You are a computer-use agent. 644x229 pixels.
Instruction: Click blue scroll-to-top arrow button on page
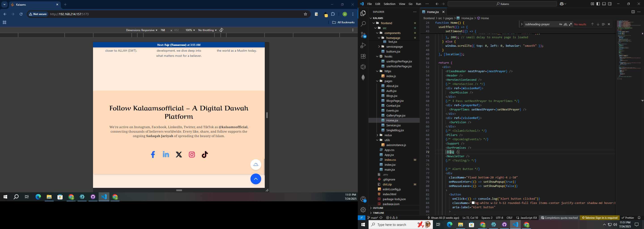pyautogui.click(x=256, y=179)
